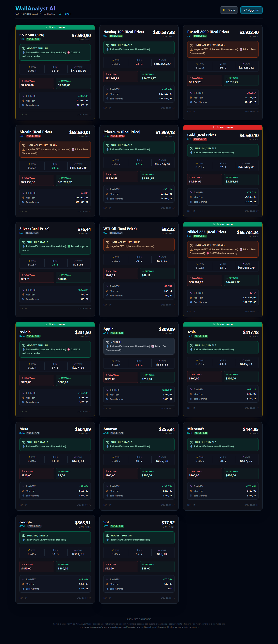Viewport: 278px width, 644px height.
Task: Click the Bitcoin spot price $68.630,01
Action: coord(80,132)
